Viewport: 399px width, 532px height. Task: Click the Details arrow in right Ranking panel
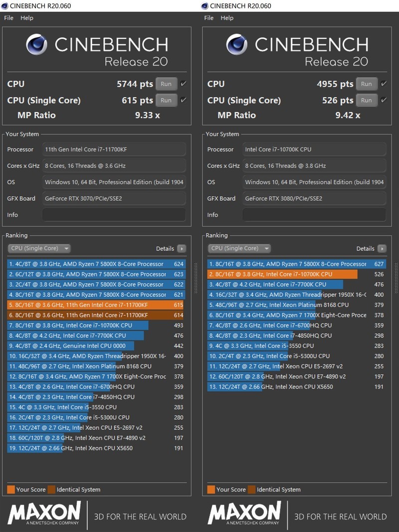pyautogui.click(x=382, y=248)
